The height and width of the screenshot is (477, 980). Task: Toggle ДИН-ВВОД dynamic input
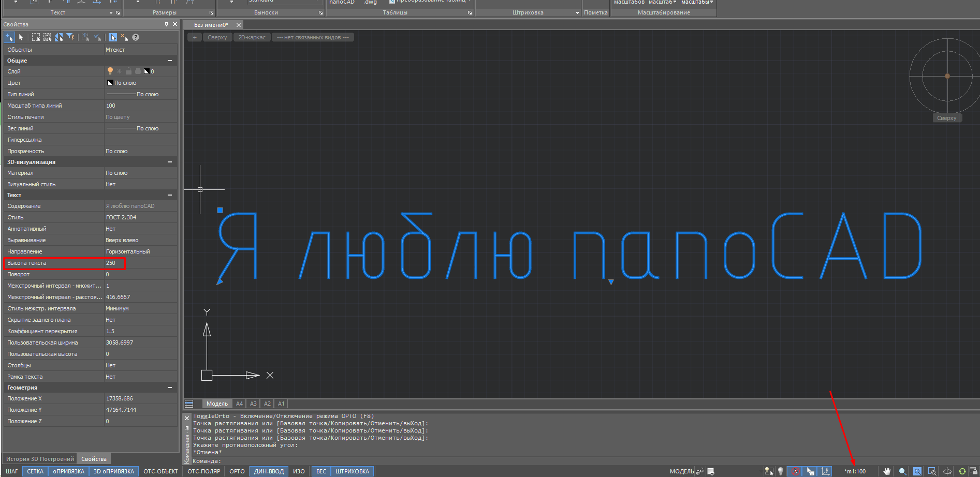pyautogui.click(x=269, y=471)
